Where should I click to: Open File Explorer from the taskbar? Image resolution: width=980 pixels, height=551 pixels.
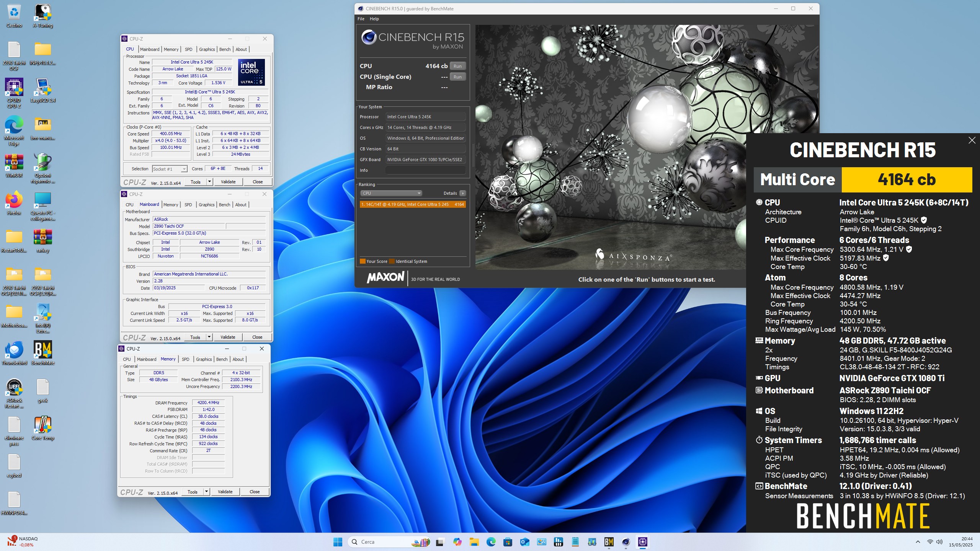[474, 542]
